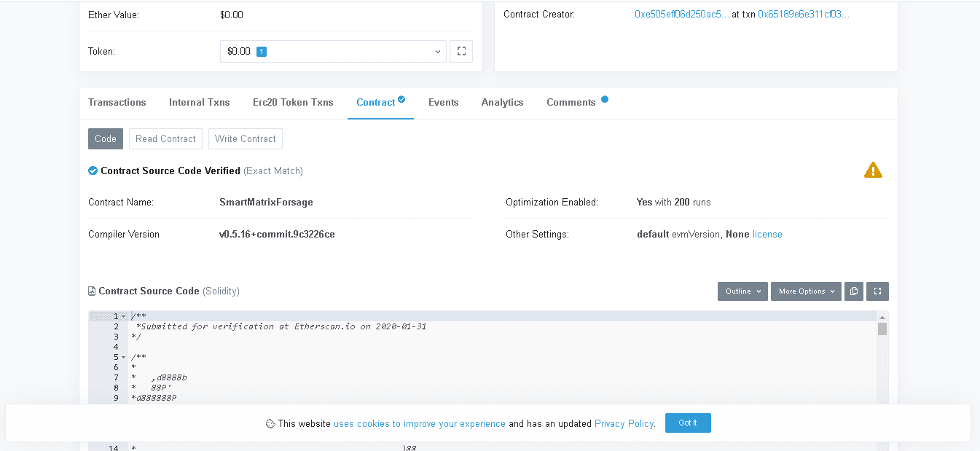Click the file icon next to Contract Source Code
Viewport: 980px width, 451px height.
pos(92,291)
